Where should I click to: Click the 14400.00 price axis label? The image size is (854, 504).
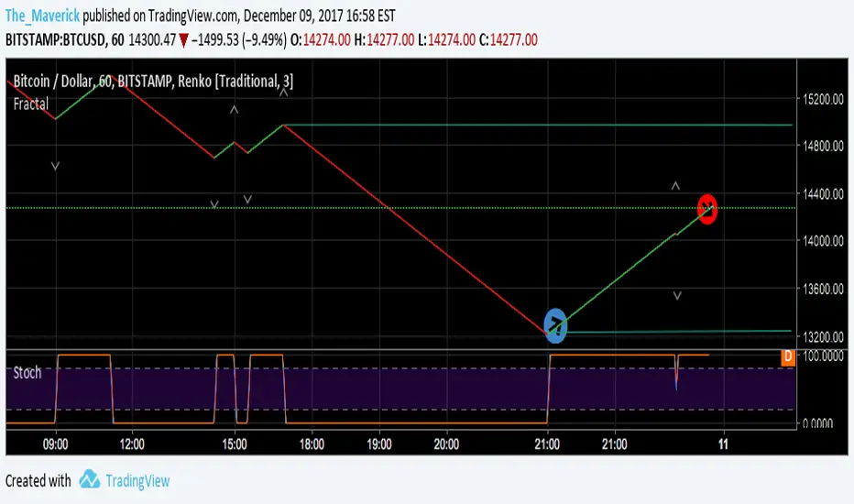pyautogui.click(x=823, y=193)
